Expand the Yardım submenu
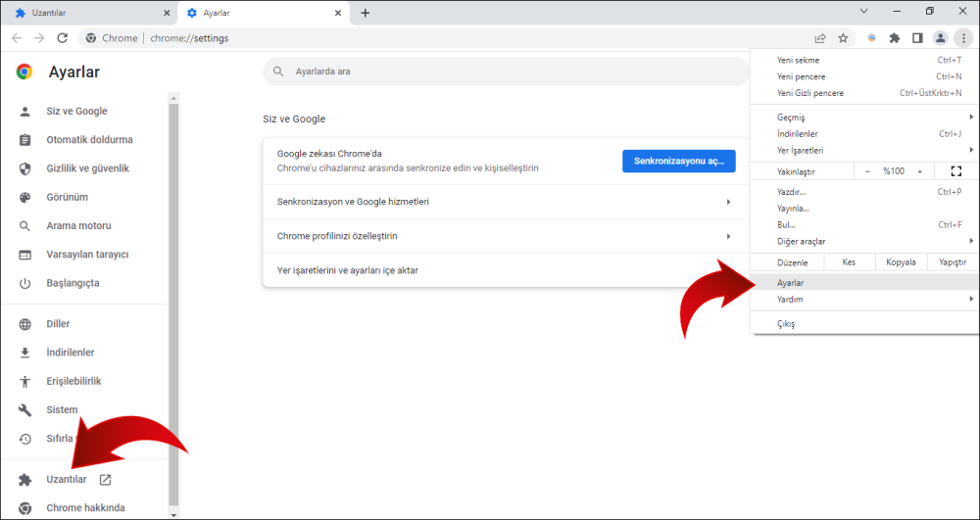 (x=865, y=299)
